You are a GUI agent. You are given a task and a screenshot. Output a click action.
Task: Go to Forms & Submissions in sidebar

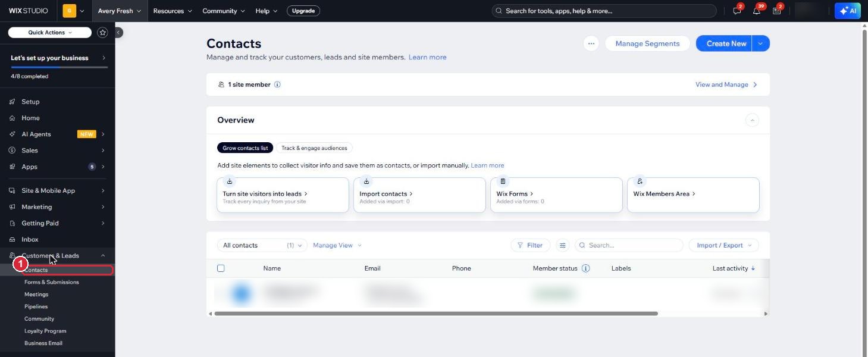[52, 282]
